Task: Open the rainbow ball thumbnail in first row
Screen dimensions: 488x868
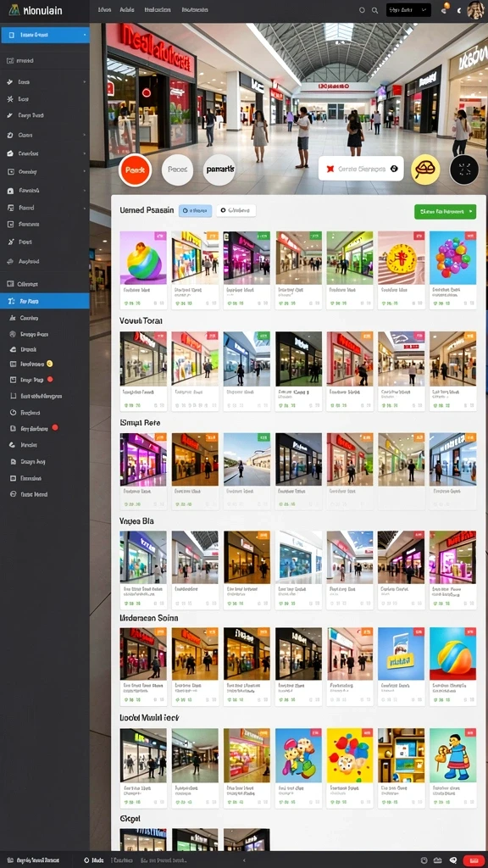Action: pos(143,258)
